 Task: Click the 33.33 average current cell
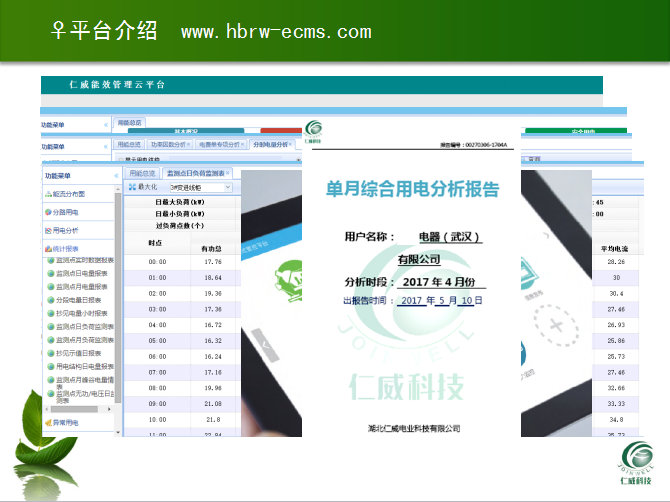[616, 404]
